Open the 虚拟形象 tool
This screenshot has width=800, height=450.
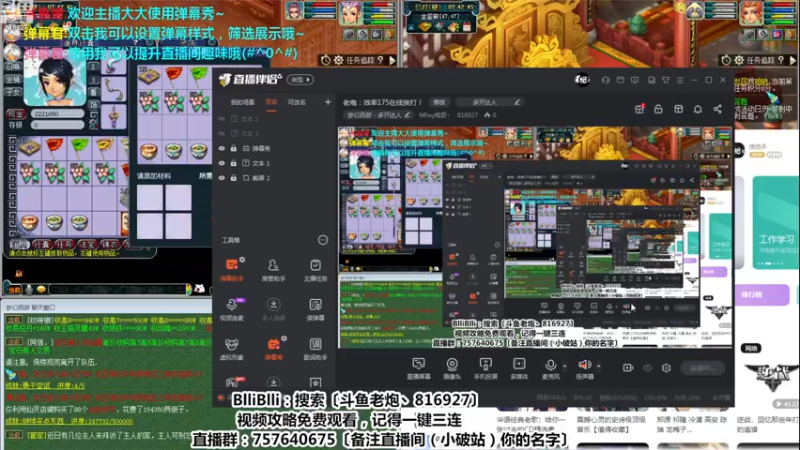point(232,348)
